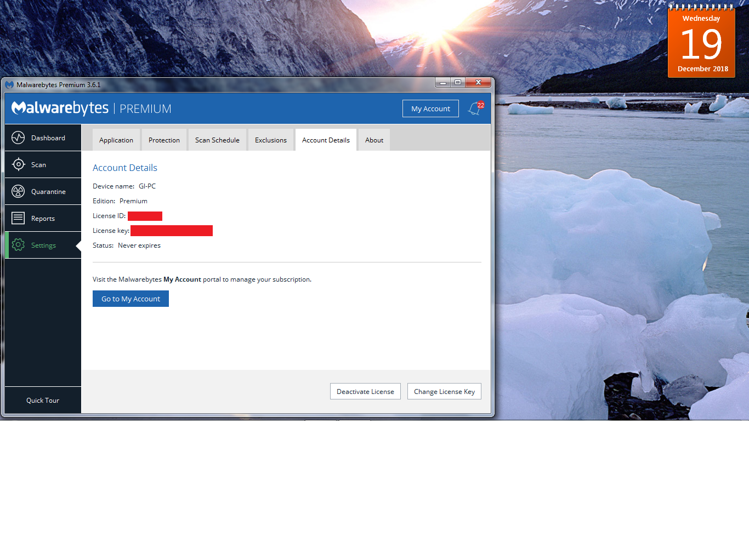749x560 pixels.
Task: Close the Malwarebytes window
Action: click(x=478, y=82)
